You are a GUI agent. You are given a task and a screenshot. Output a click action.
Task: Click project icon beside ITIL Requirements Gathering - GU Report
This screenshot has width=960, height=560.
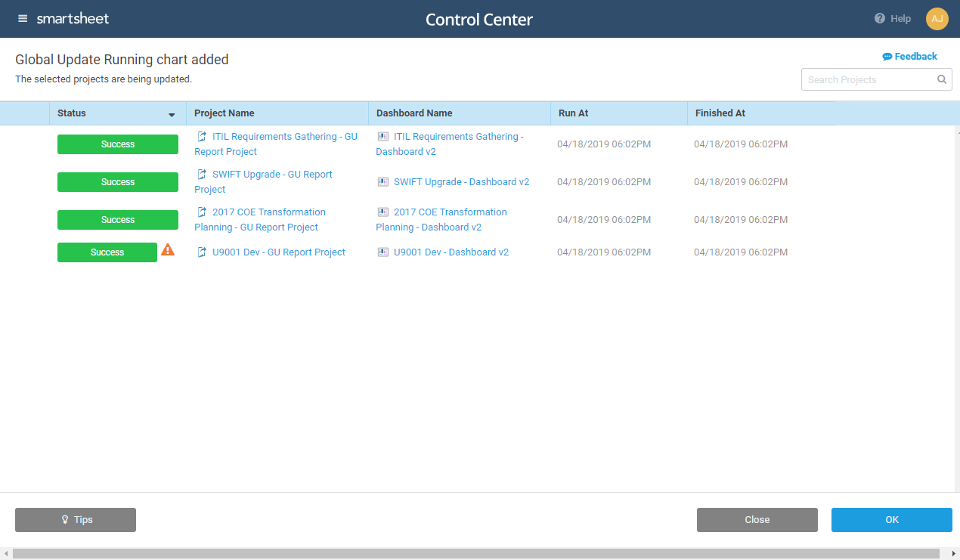click(x=202, y=137)
